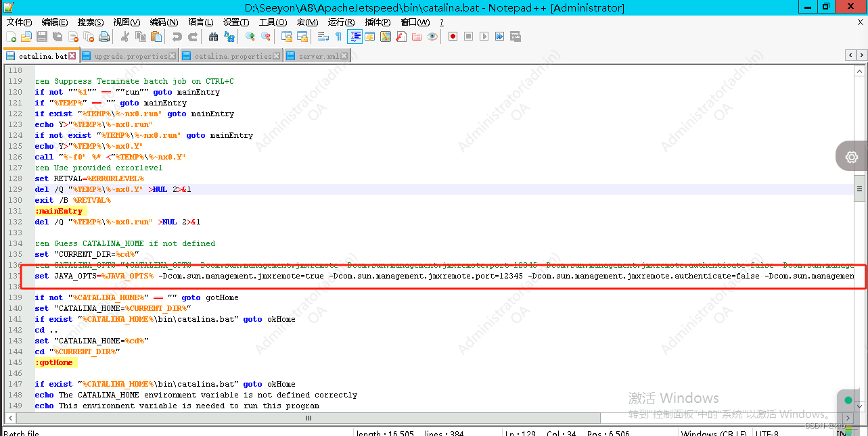Click the horizontal scrollbar thumb
Viewport: 868px width, 436px height.
[309, 418]
